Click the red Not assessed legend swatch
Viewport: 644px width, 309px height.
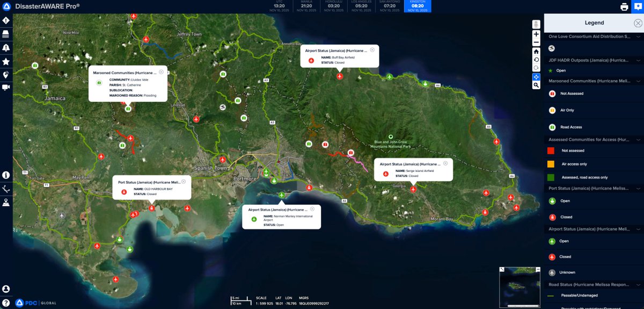pos(551,151)
